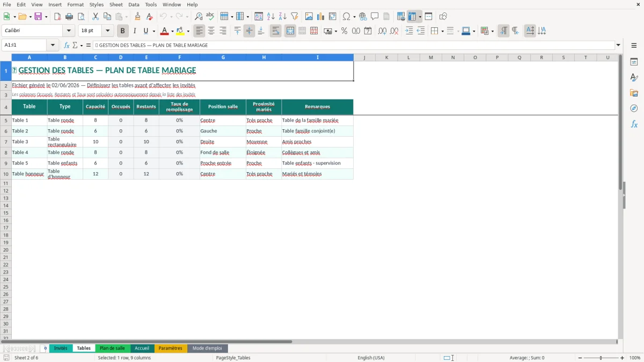Open font color dropdown arrow
The width and height of the screenshot is (644, 362).
pos(172,31)
